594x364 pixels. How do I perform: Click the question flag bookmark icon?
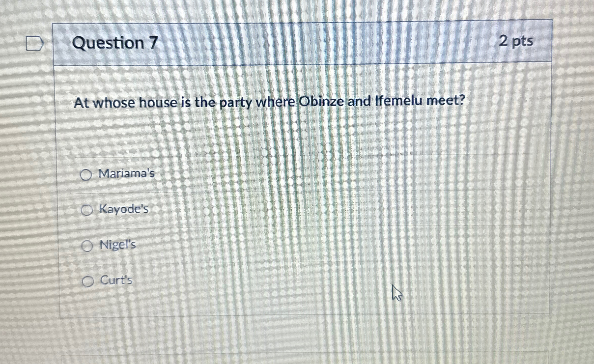(x=34, y=43)
